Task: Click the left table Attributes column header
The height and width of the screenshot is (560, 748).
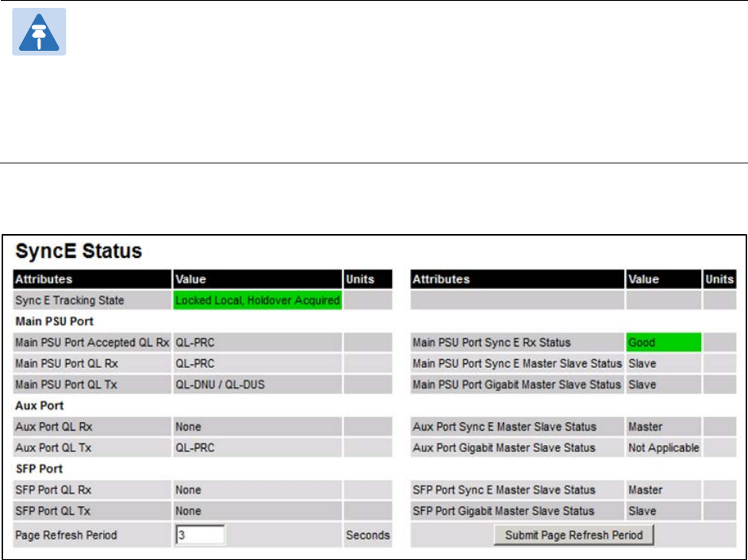Action: pos(92,279)
